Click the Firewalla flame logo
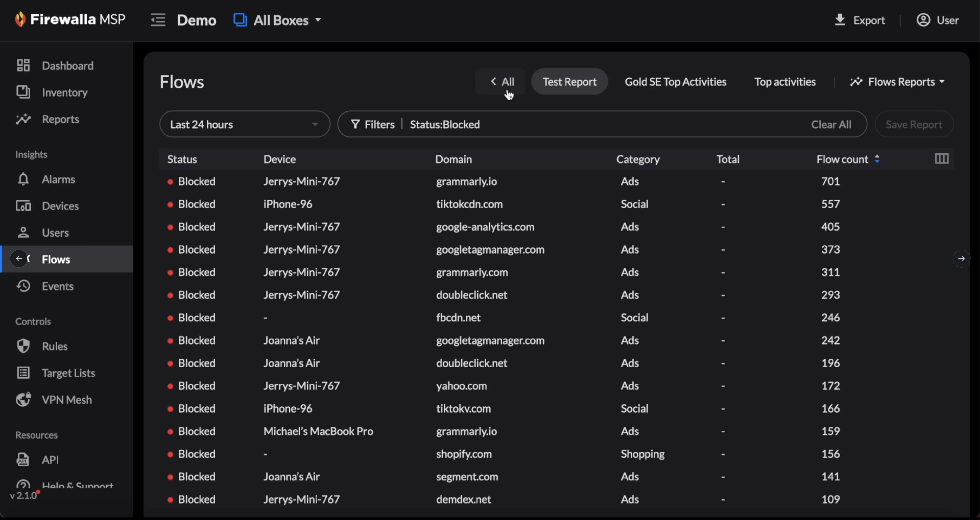980x520 pixels. click(x=20, y=19)
